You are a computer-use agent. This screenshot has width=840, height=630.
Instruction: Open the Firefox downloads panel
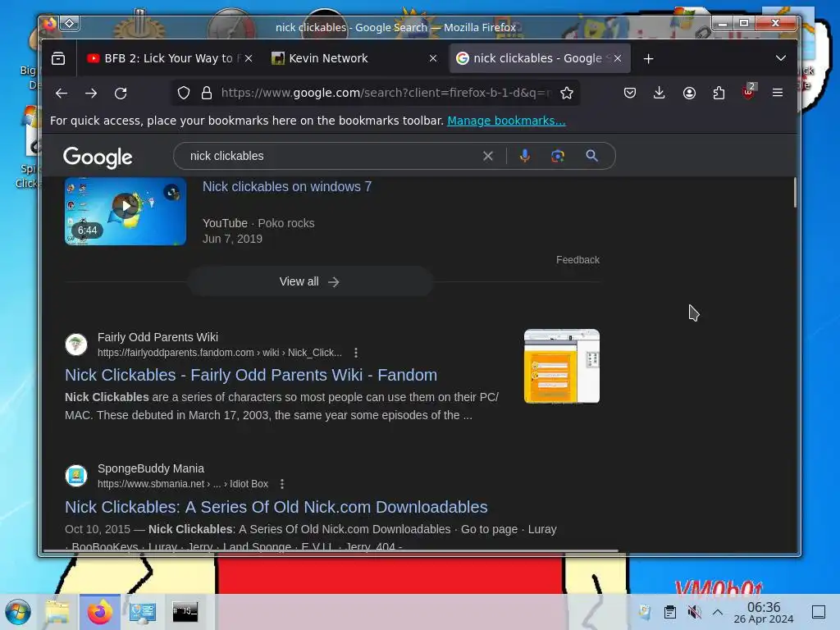point(660,94)
